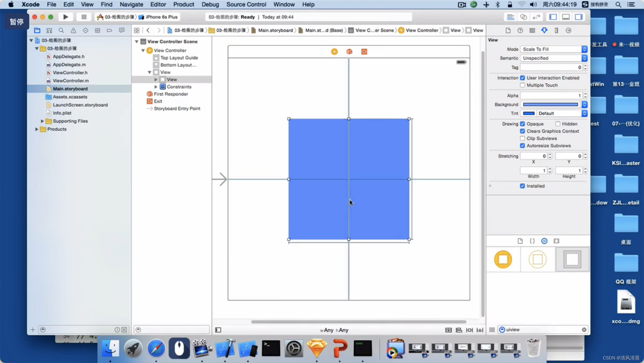Expand the Supporting Files folder
The height and width of the screenshot is (363, 644).
click(42, 121)
